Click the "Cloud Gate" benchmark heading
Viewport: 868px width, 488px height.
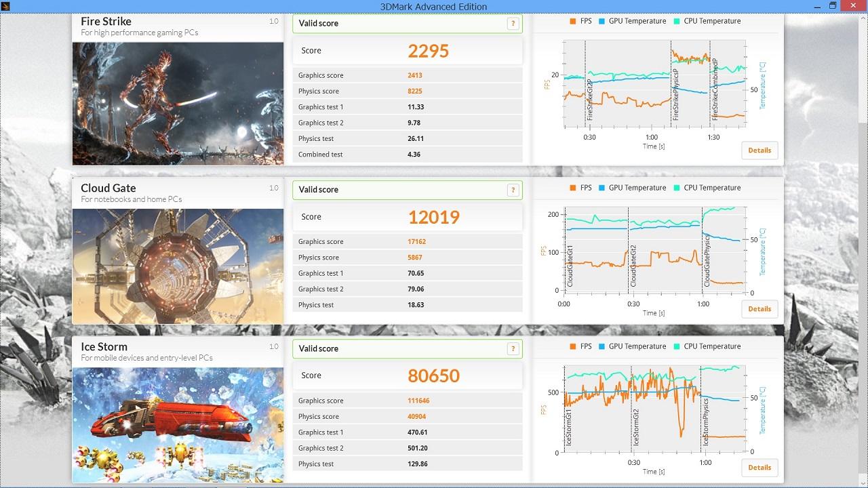click(x=108, y=188)
